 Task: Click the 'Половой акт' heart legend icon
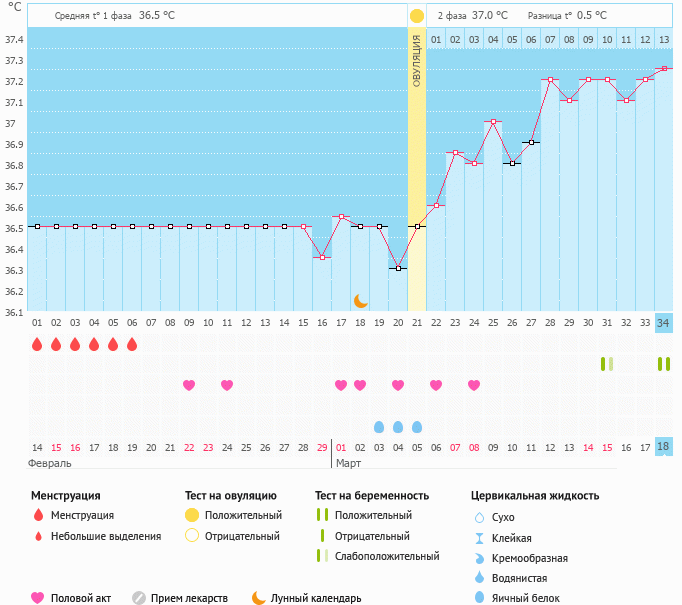(x=38, y=598)
